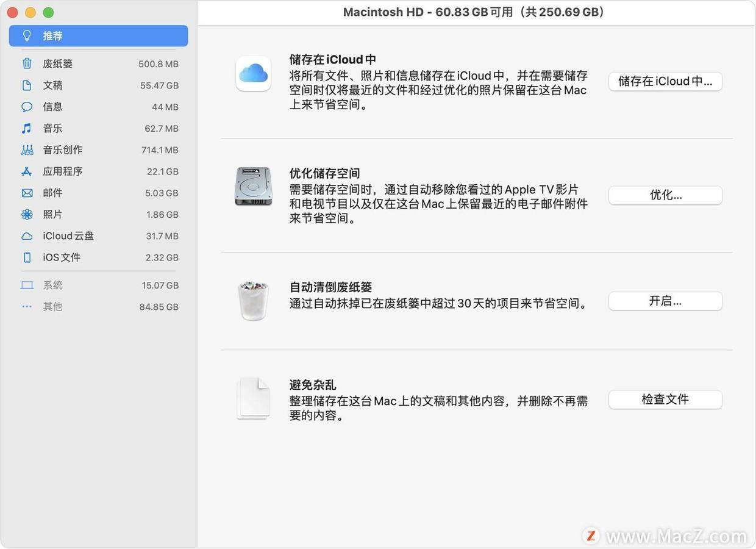The height and width of the screenshot is (549, 756).
Task: Click the document icon beside 文稿
Action: [27, 85]
